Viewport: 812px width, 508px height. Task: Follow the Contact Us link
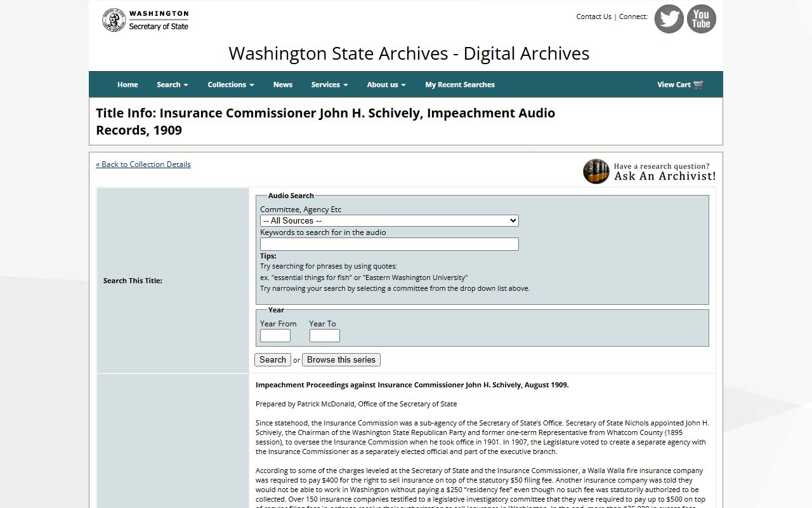click(594, 17)
